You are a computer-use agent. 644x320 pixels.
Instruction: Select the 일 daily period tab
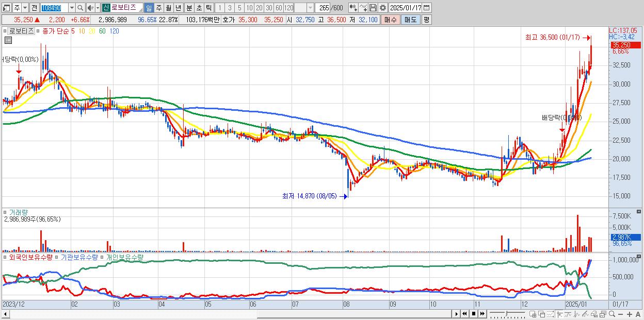tap(149, 8)
